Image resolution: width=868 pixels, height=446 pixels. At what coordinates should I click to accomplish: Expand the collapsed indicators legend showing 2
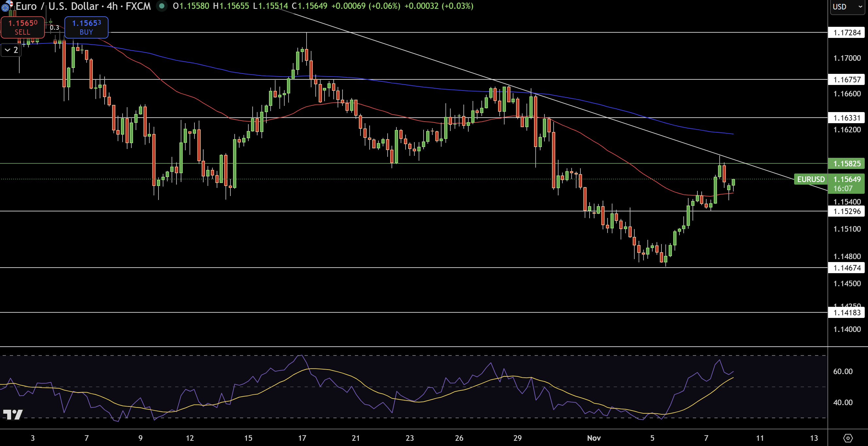pyautogui.click(x=11, y=50)
